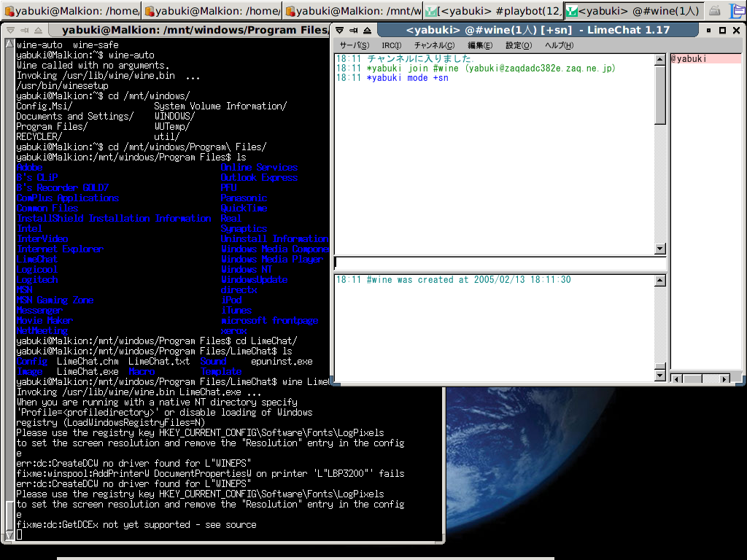Click "Outlook Express" directory in terminal
Image resolution: width=747 pixels, height=560 pixels.
[x=259, y=177]
